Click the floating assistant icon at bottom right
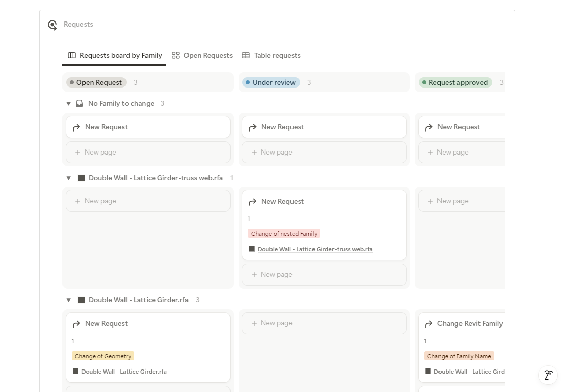 [x=548, y=375]
